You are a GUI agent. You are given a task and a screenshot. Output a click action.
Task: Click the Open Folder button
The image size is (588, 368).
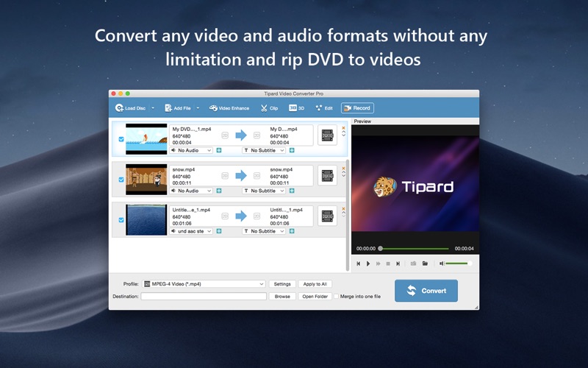(x=315, y=297)
